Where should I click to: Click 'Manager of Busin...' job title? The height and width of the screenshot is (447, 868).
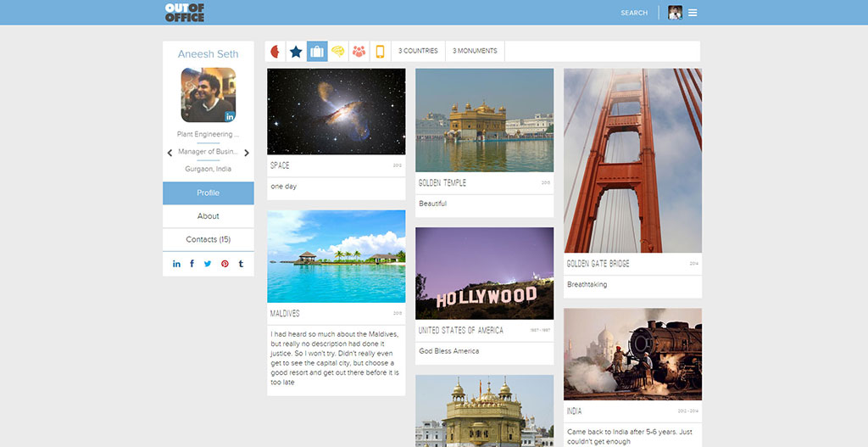[209, 152]
